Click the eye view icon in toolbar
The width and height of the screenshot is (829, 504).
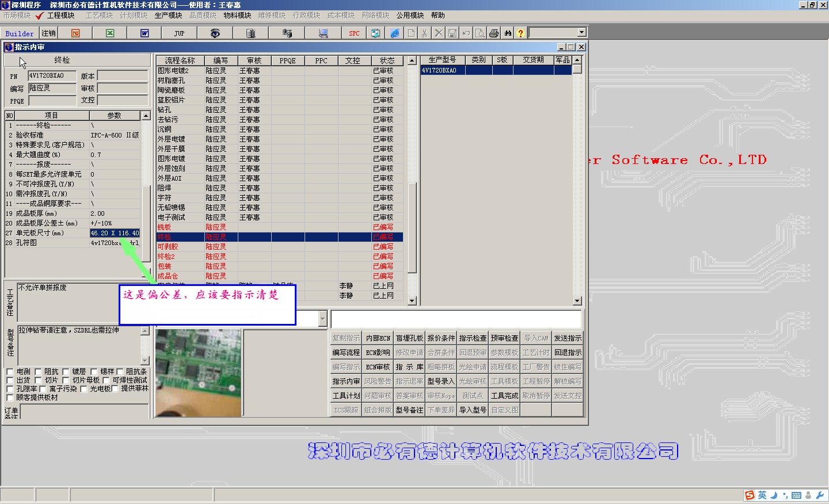point(215,33)
